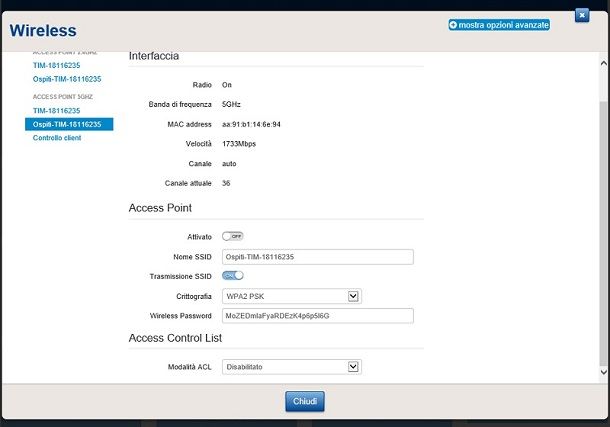Click the vertical scrollbar thumb

(603, 233)
